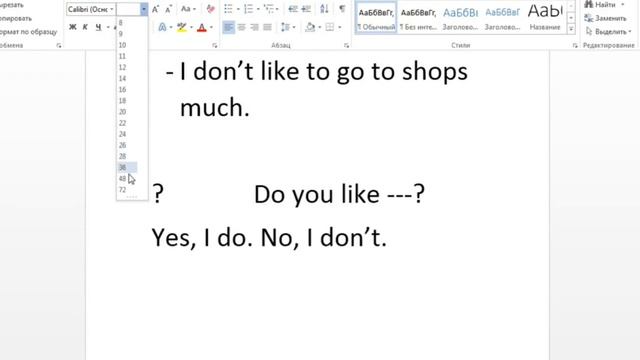Open Font dialog launcher
Image resolution: width=640 pixels, height=360 pixels.
coord(215,46)
